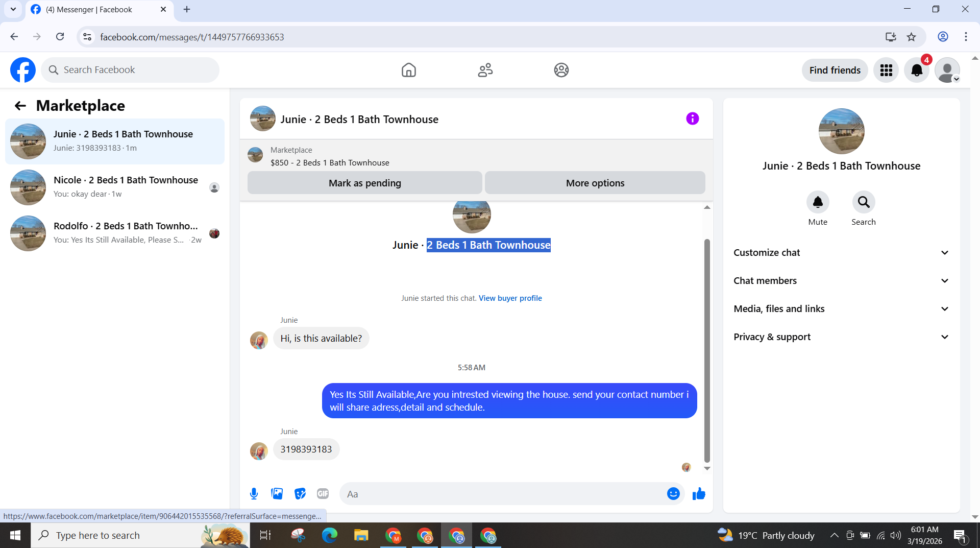Open the Facebook menu grid icon

click(886, 70)
